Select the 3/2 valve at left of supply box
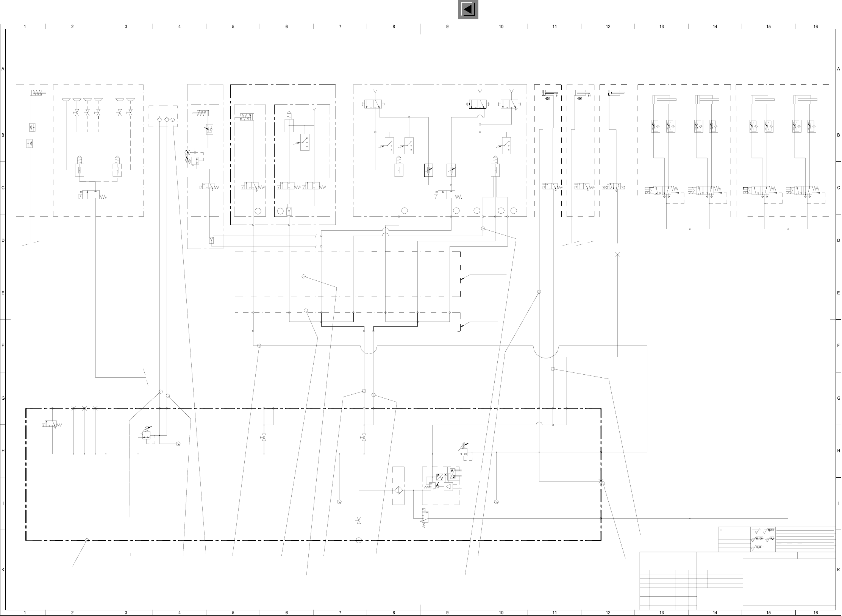This screenshot has height=616, width=842. [50, 424]
